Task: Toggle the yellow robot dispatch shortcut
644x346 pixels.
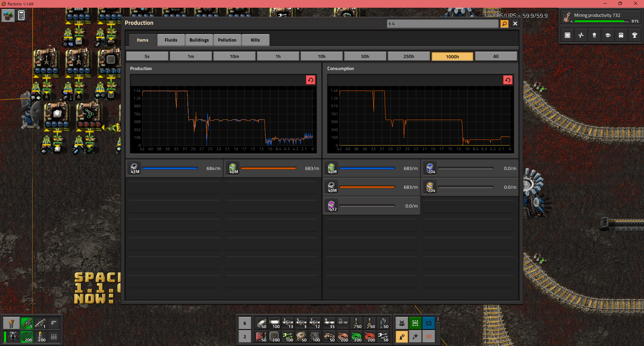Action: (x=402, y=336)
